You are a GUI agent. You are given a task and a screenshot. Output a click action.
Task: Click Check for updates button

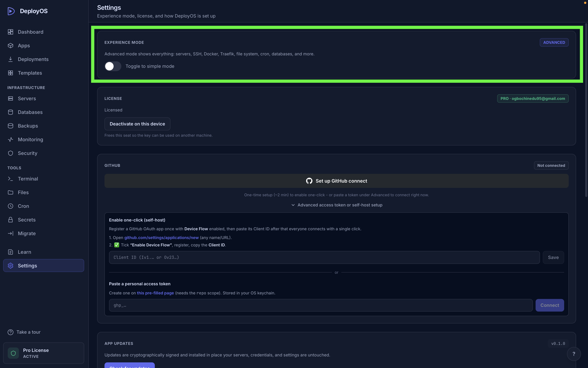pyautogui.click(x=130, y=365)
